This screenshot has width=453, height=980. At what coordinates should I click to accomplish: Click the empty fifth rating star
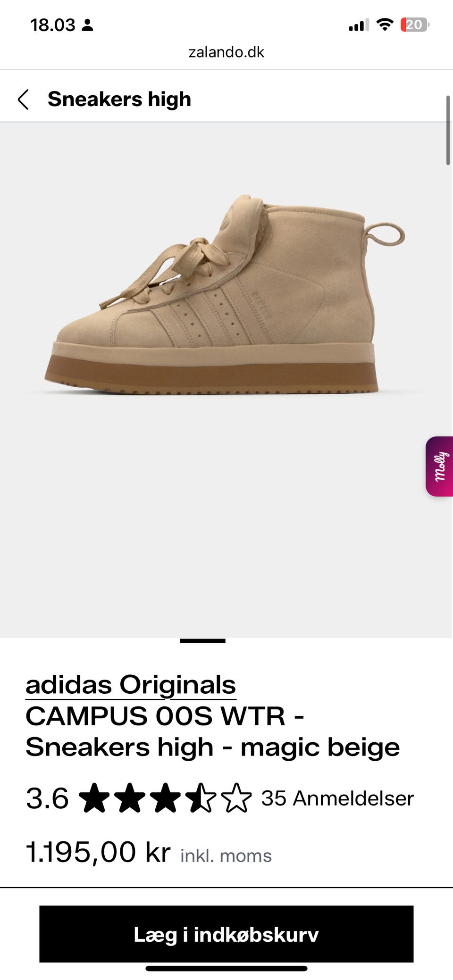click(x=236, y=798)
